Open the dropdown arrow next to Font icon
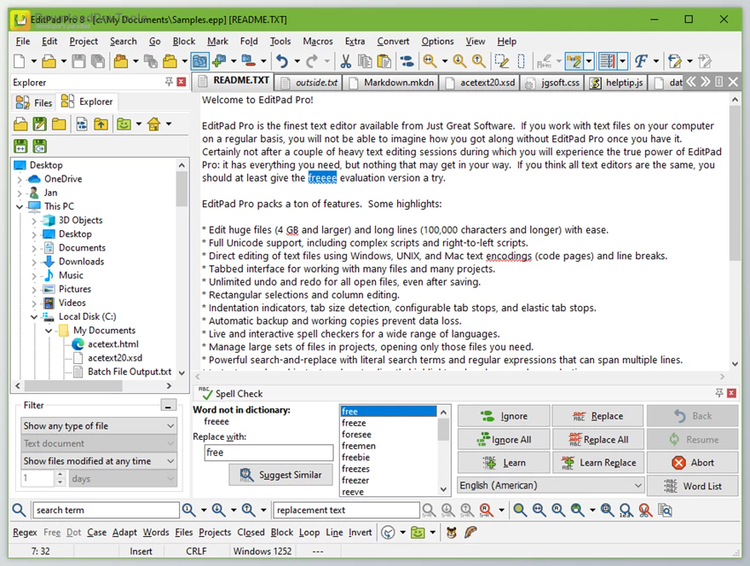 656,61
